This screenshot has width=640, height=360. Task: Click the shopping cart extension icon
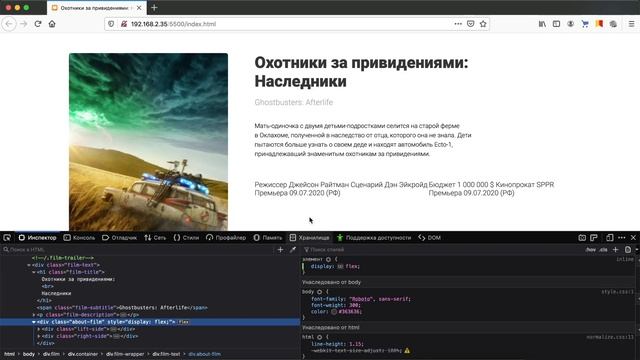(x=585, y=24)
